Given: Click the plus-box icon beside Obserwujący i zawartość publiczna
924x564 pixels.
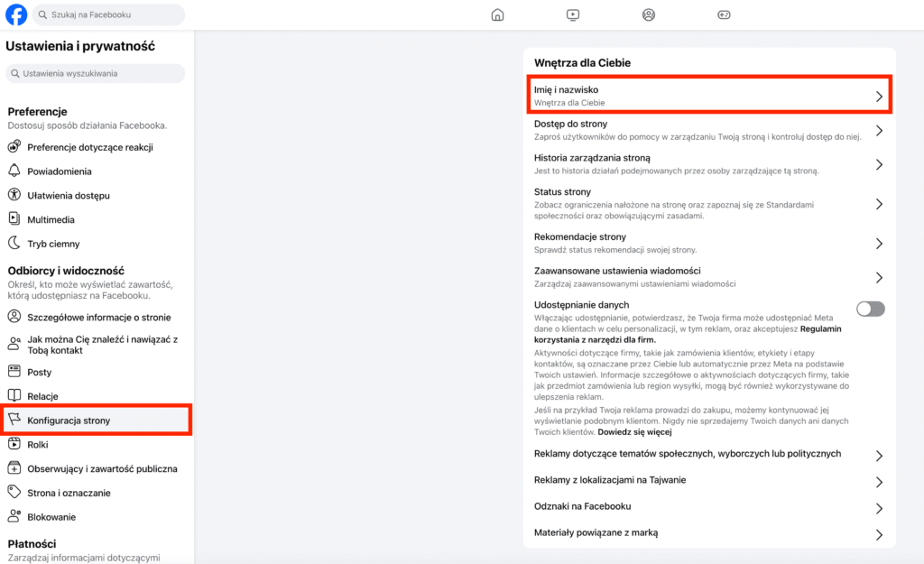Looking at the screenshot, I should click(x=14, y=468).
